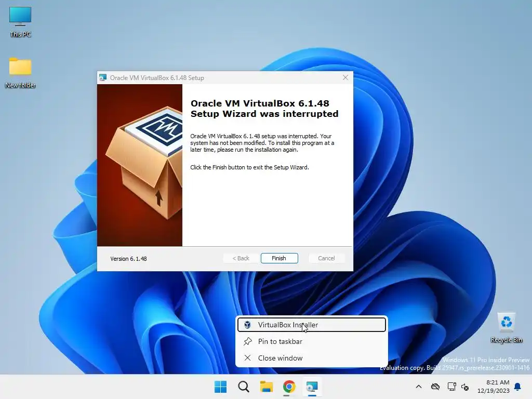Open the Windows Start menu

(x=220, y=387)
